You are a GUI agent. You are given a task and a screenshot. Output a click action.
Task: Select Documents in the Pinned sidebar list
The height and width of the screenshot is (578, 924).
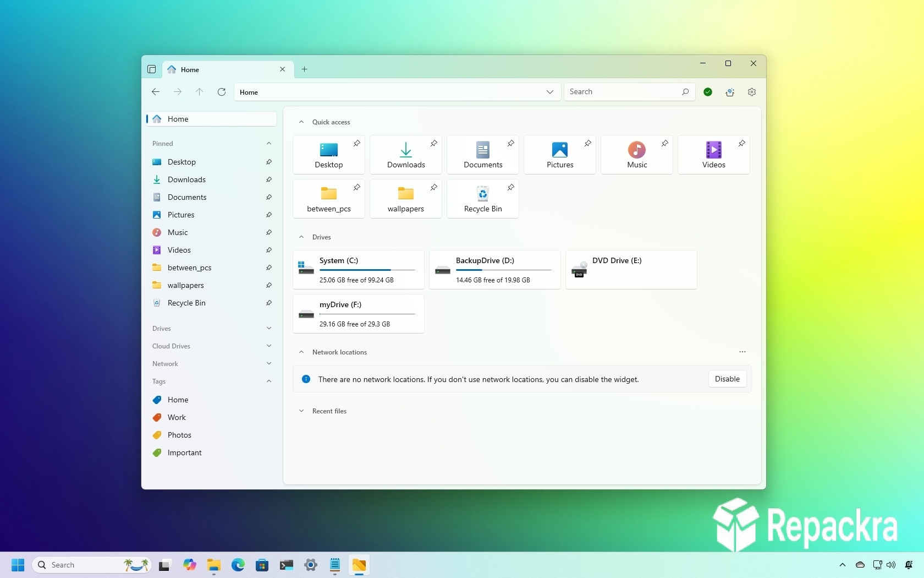(212, 197)
